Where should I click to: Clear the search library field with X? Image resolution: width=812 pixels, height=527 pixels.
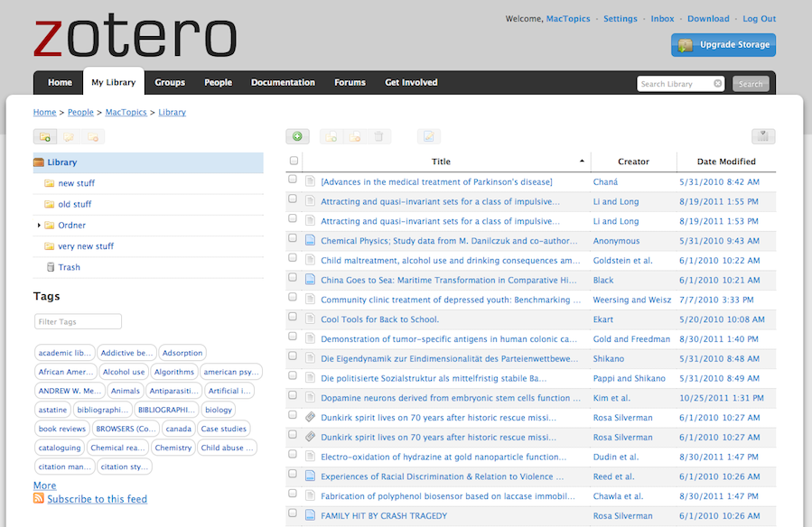717,83
